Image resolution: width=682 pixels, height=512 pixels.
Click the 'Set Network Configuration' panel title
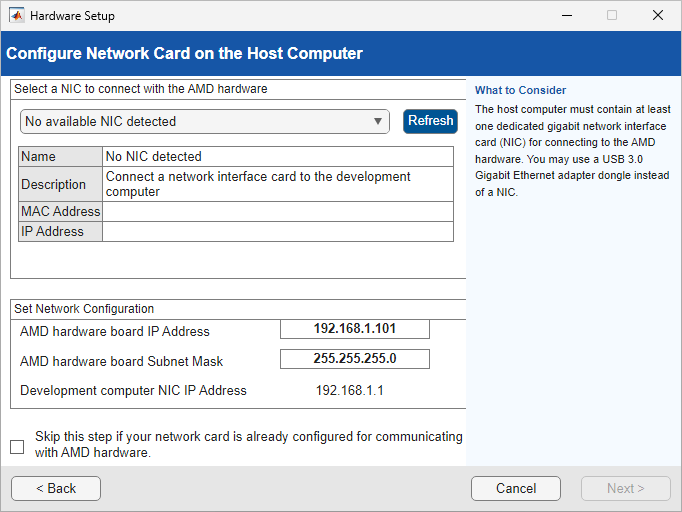[87, 309]
